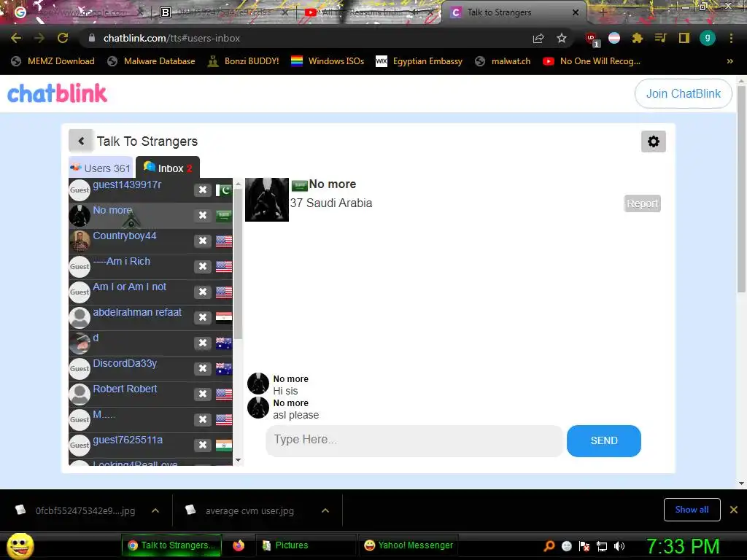Focus the Type Here message field
The width and height of the screenshot is (747, 560).
(x=414, y=440)
